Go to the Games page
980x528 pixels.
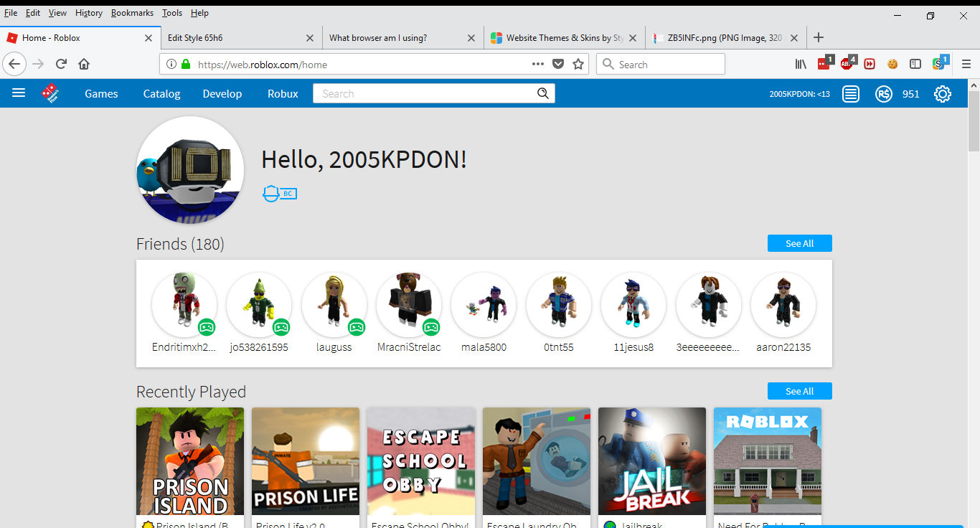(x=101, y=93)
